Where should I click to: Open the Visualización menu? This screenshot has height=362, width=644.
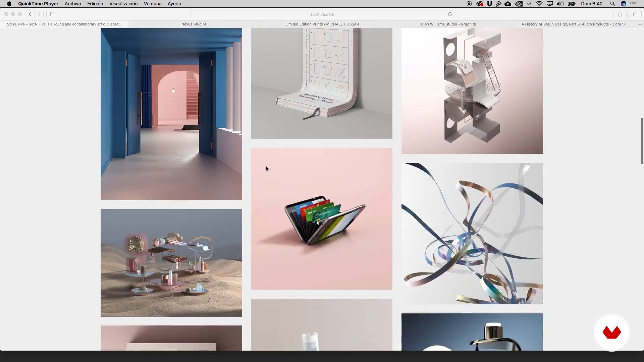123,4
